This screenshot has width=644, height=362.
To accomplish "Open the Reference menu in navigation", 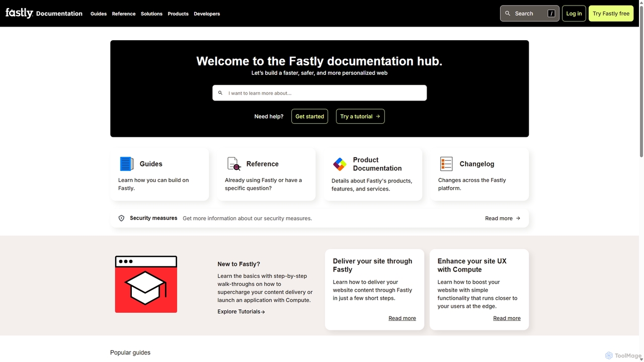I will coord(124,14).
